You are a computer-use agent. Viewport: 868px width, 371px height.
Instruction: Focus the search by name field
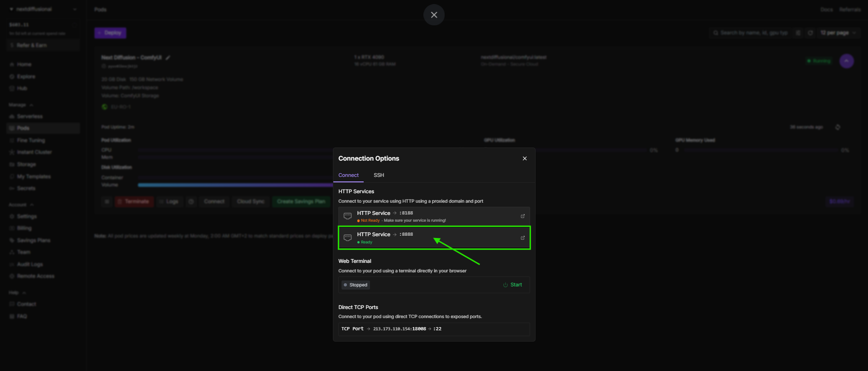(x=750, y=33)
